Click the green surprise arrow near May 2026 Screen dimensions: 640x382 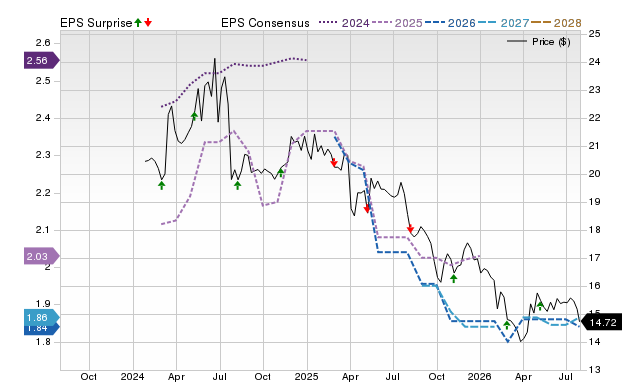pos(540,306)
